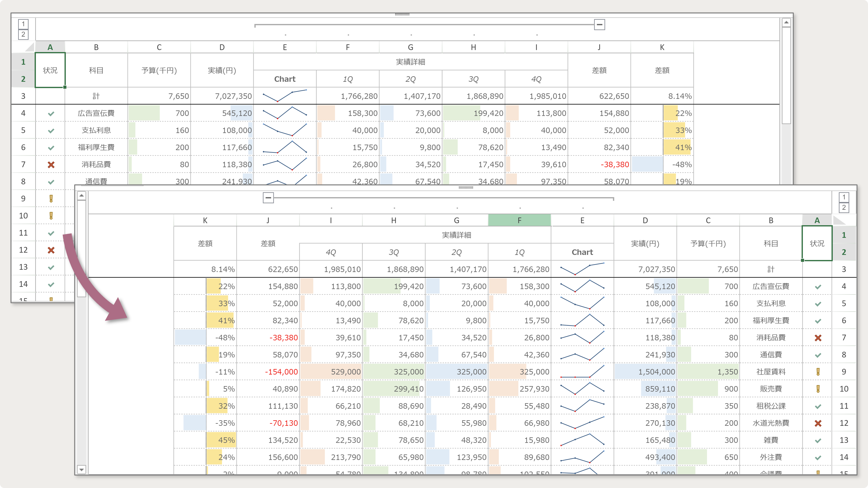The width and height of the screenshot is (868, 488).
Task: Select 水道光熱費 cell in front sheet
Action: (771, 423)
